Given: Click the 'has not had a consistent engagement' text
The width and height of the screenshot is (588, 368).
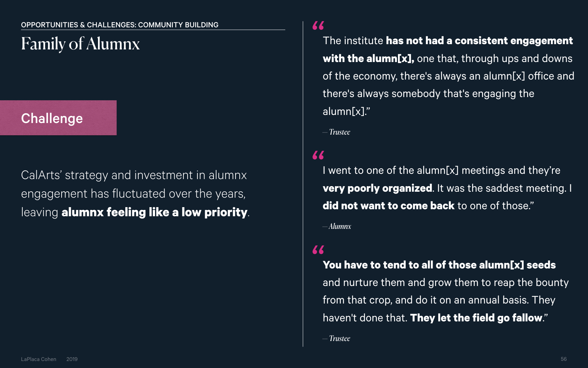Looking at the screenshot, I should point(479,41).
